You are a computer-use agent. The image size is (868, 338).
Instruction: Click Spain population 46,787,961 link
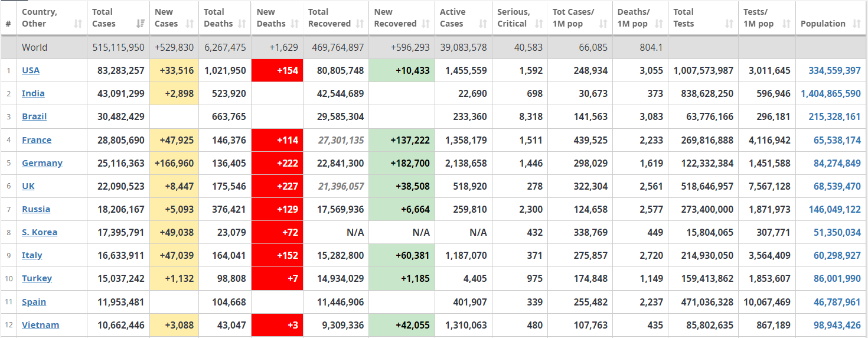click(x=837, y=302)
